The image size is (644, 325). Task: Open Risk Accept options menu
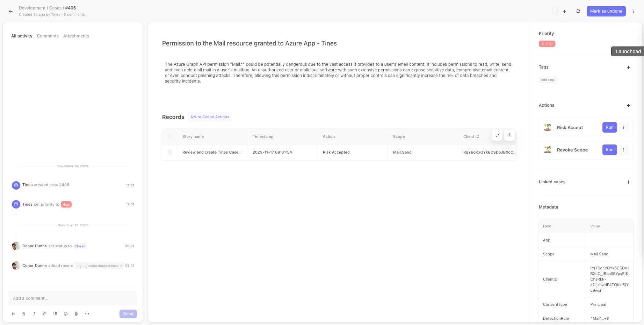623,127
